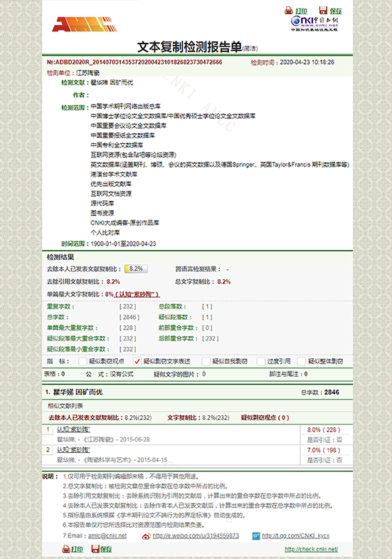The image size is (392, 559).
Task: Click the bottom printer icon
Action: 66,548
